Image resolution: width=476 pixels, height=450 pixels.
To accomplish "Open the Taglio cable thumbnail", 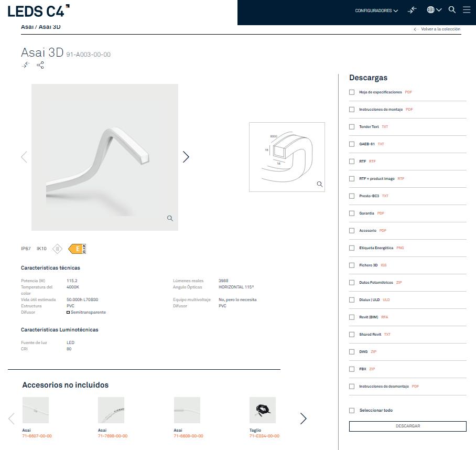I will [263, 410].
